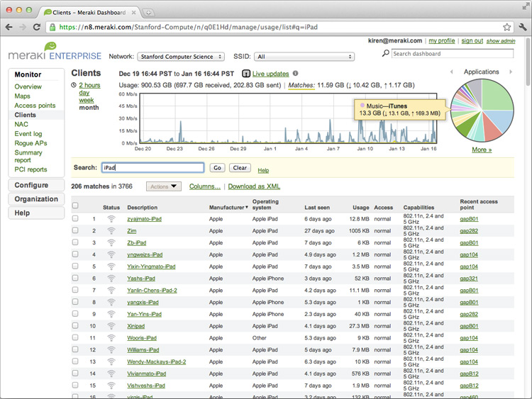The width and height of the screenshot is (532, 399).
Task: Click the client Search field containing iPad
Action: coord(153,168)
